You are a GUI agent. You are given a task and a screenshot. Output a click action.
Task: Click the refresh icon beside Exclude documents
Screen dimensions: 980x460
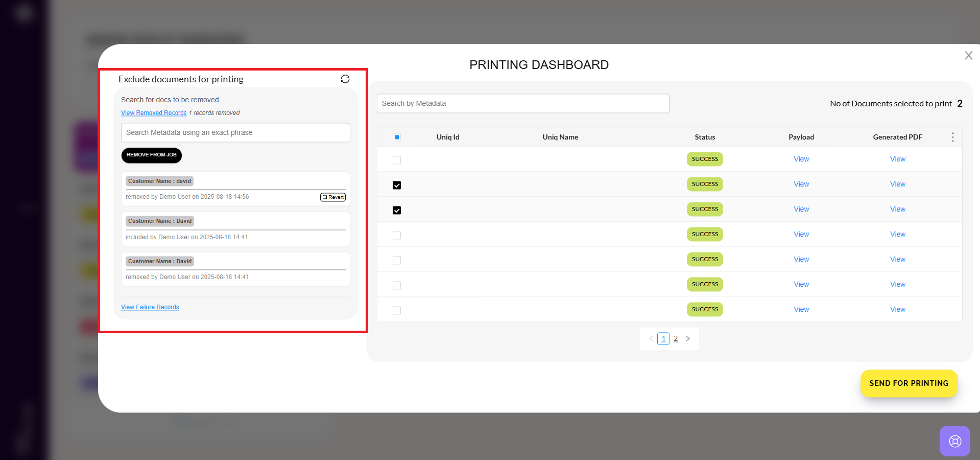[345, 79]
